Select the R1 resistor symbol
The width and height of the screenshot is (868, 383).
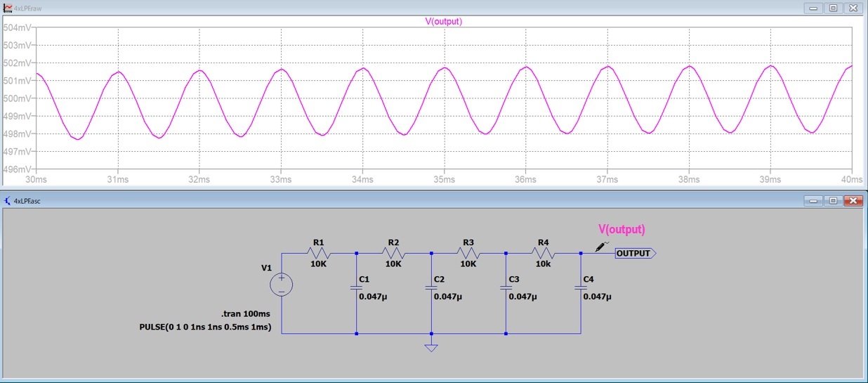(x=319, y=253)
